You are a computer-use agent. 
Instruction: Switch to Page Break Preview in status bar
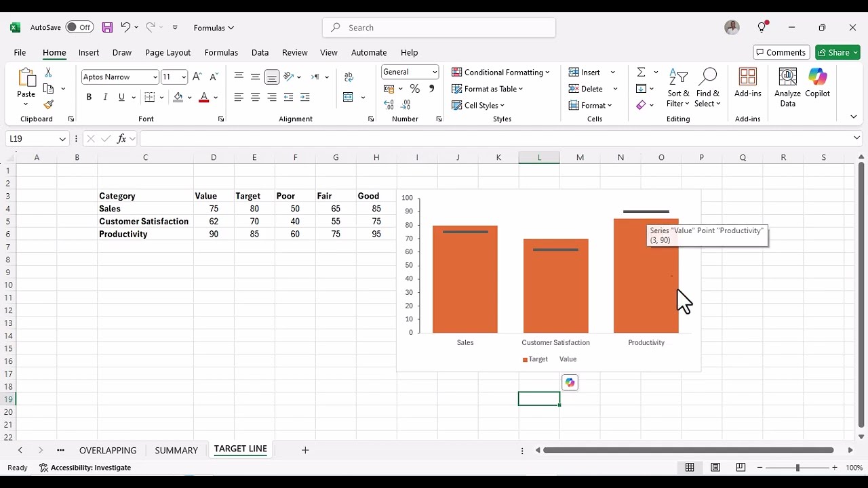741,468
